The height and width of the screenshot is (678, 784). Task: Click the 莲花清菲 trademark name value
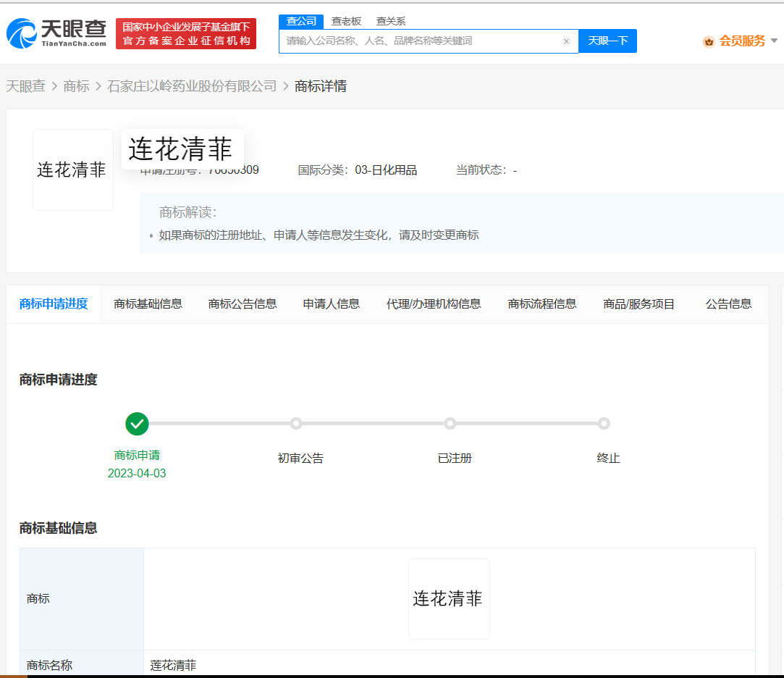pyautogui.click(x=173, y=665)
